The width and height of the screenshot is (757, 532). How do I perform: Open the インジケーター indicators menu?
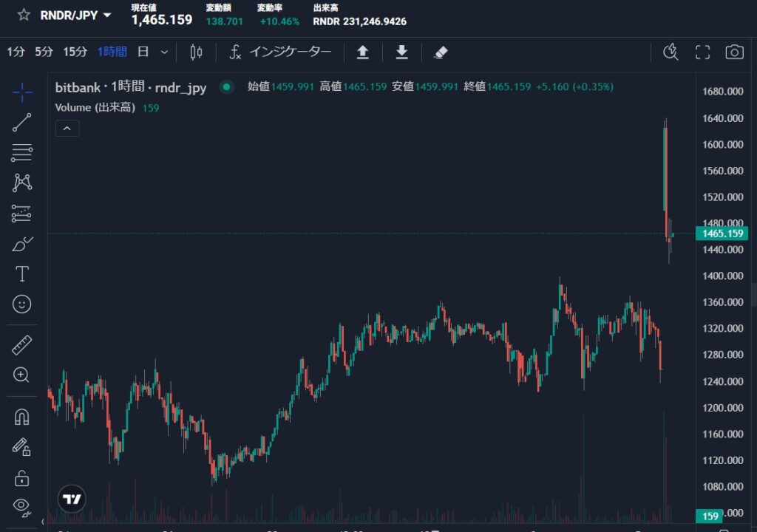(x=280, y=52)
